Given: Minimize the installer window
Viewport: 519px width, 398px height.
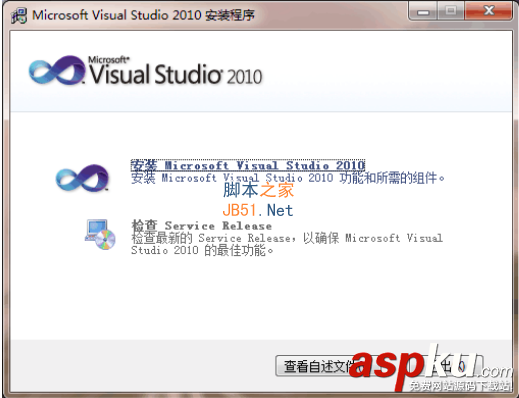Looking at the screenshot, I should pyautogui.click(x=423, y=11).
